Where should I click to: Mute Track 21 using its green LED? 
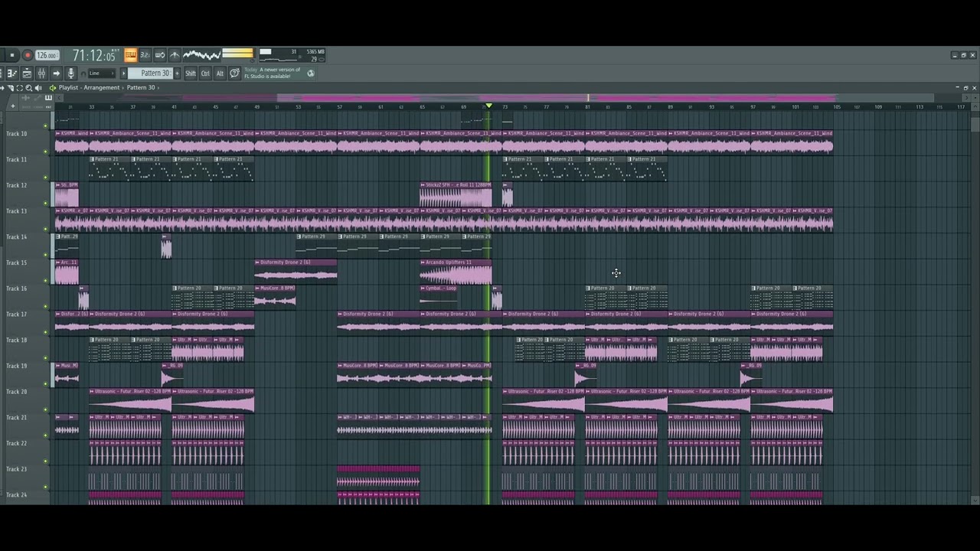(x=45, y=435)
